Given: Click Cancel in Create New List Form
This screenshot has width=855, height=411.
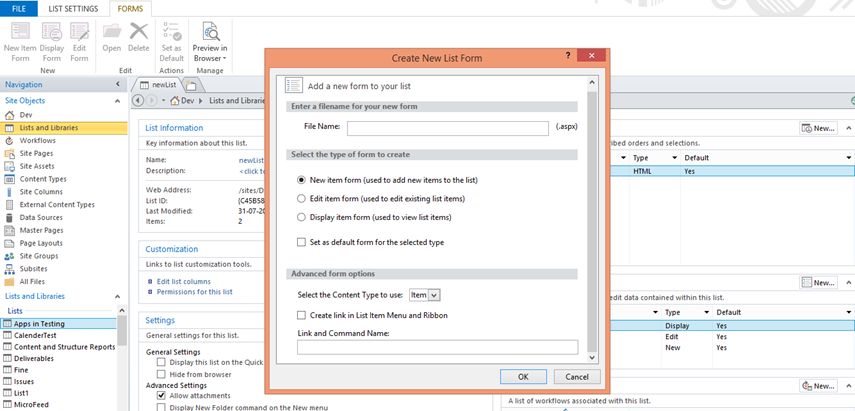Looking at the screenshot, I should tap(577, 377).
